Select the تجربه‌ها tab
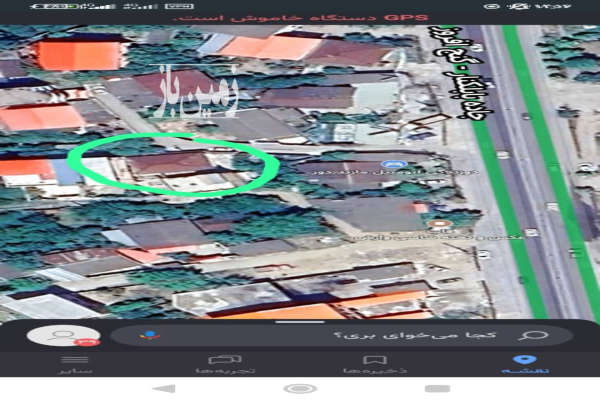Image resolution: width=600 pixels, height=400 pixels. click(224, 363)
